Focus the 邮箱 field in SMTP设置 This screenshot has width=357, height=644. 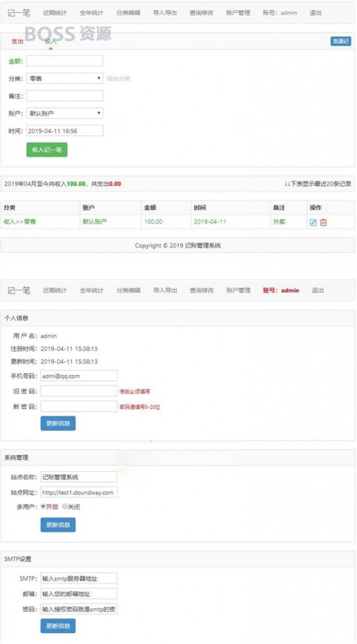(x=79, y=594)
